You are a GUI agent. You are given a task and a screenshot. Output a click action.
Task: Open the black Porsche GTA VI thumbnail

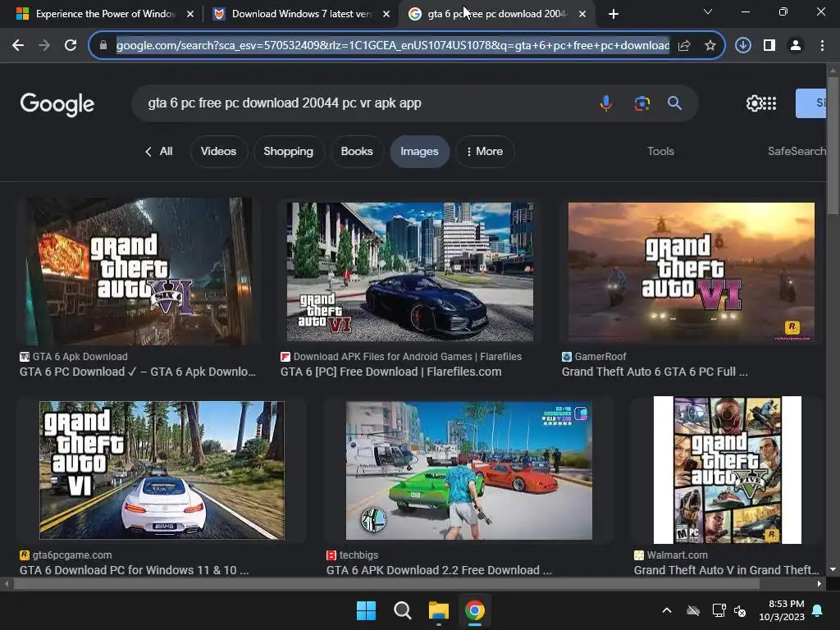point(410,272)
